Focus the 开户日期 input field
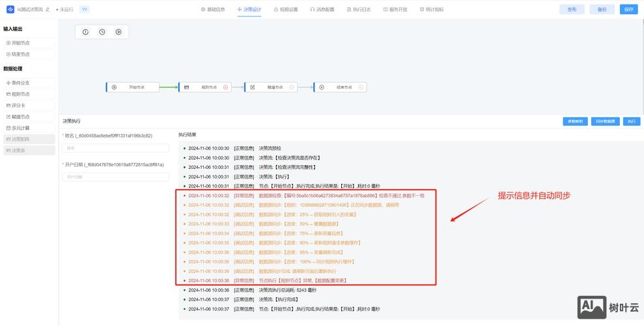Screen dimensions: 644x326 click(115, 177)
